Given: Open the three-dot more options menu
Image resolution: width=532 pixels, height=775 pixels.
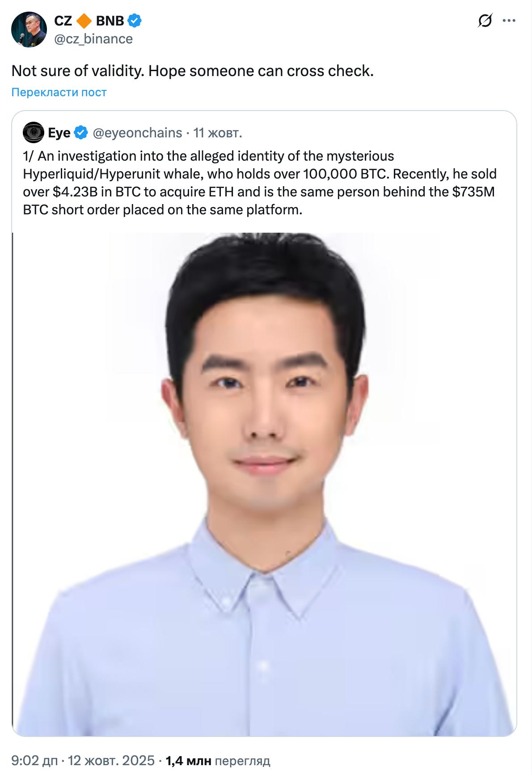Looking at the screenshot, I should click(x=509, y=21).
